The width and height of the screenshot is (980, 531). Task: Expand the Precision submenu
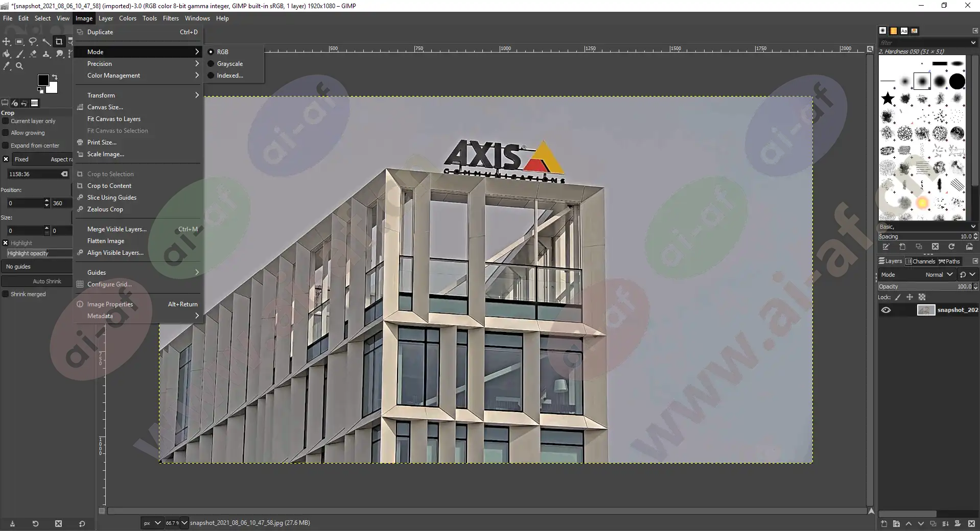coord(138,64)
